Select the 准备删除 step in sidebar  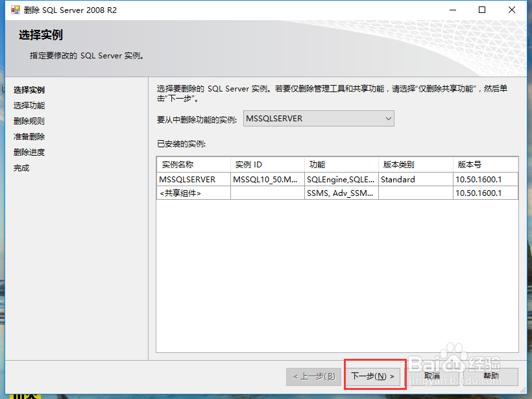[x=29, y=136]
